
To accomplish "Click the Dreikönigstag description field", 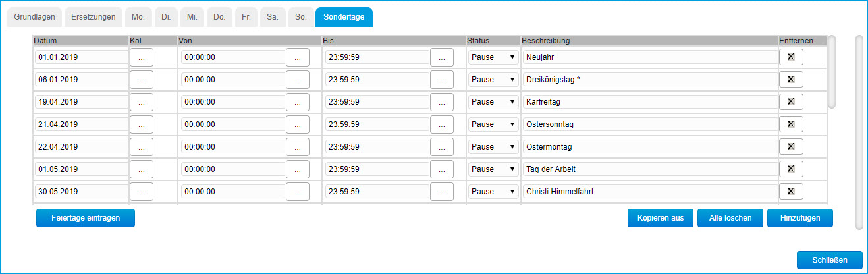I will point(649,80).
